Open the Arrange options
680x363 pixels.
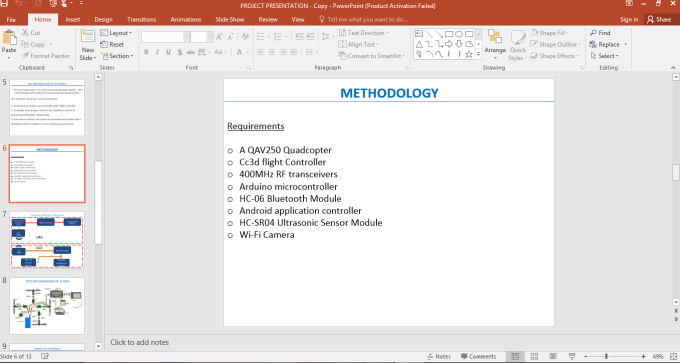click(495, 45)
